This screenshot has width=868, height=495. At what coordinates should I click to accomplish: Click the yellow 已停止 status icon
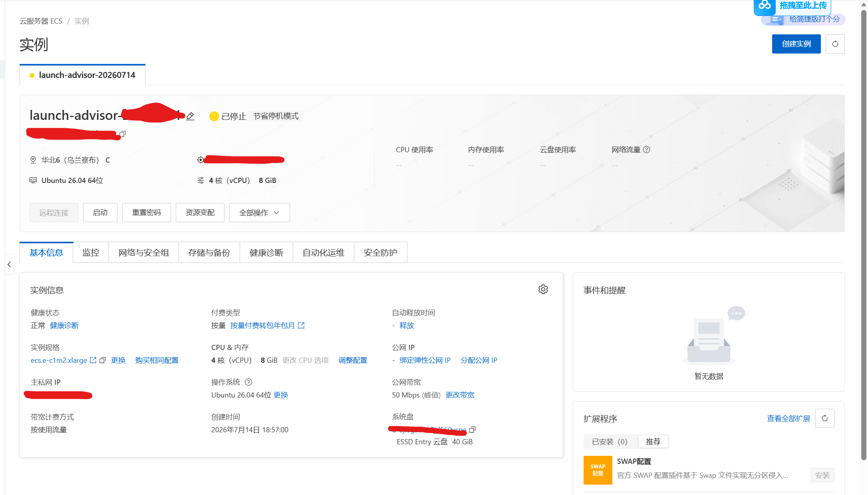(x=214, y=116)
